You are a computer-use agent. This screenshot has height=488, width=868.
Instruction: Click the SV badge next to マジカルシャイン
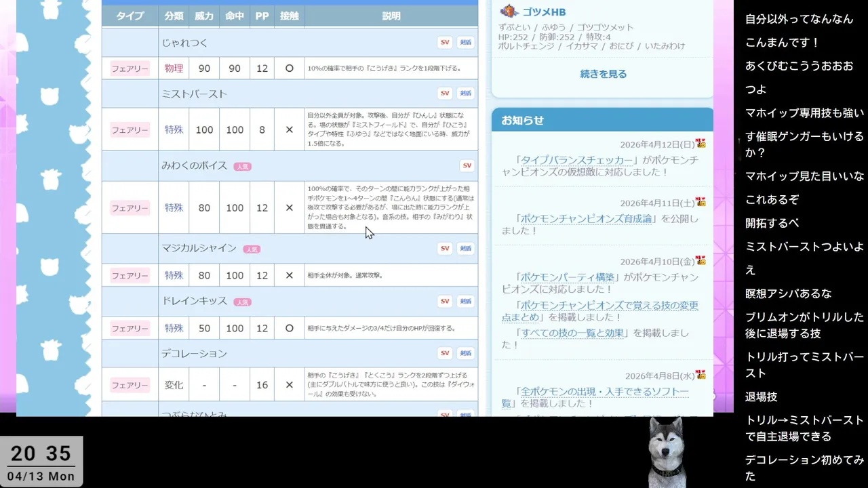pyautogui.click(x=445, y=248)
